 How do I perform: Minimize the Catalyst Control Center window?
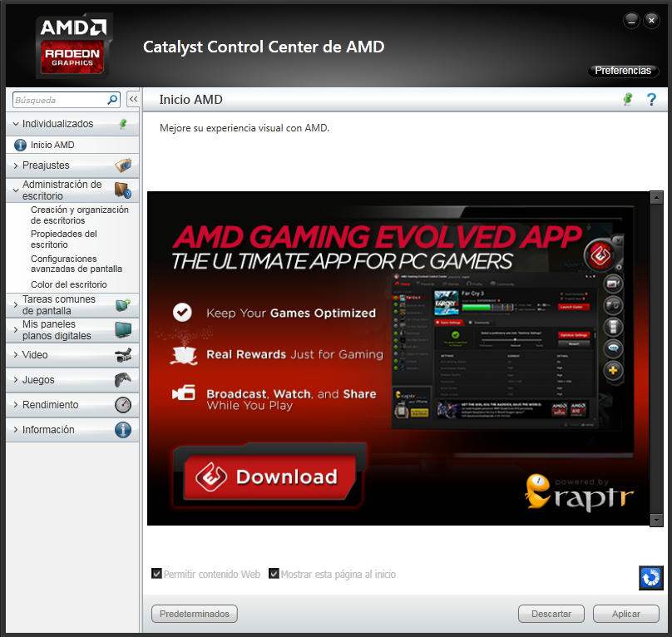(x=632, y=20)
